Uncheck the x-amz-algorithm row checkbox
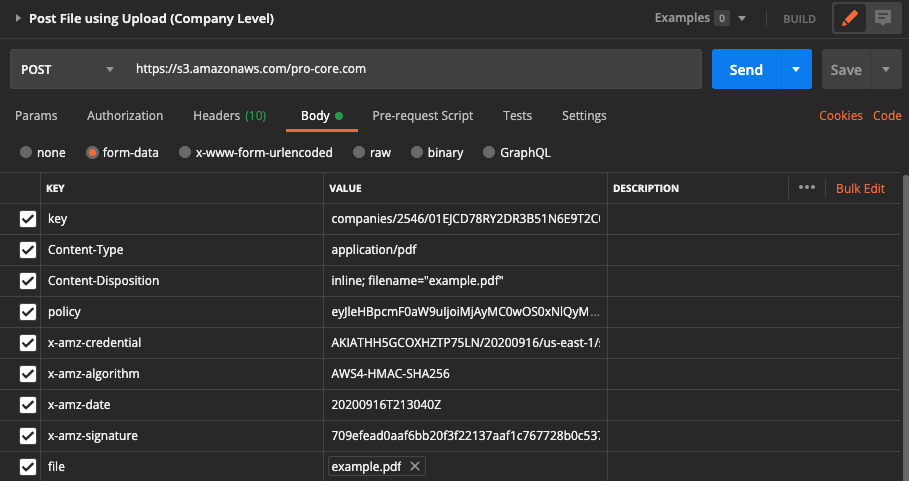This screenshot has height=481, width=909. pyautogui.click(x=28, y=374)
